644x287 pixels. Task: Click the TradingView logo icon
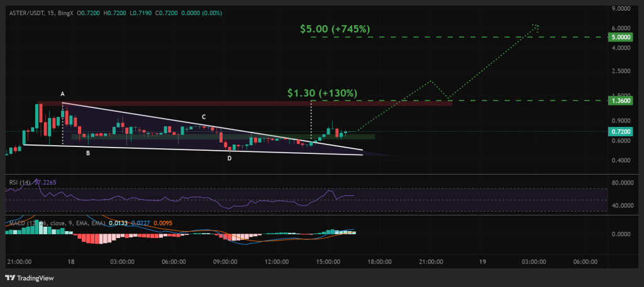pos(11,277)
